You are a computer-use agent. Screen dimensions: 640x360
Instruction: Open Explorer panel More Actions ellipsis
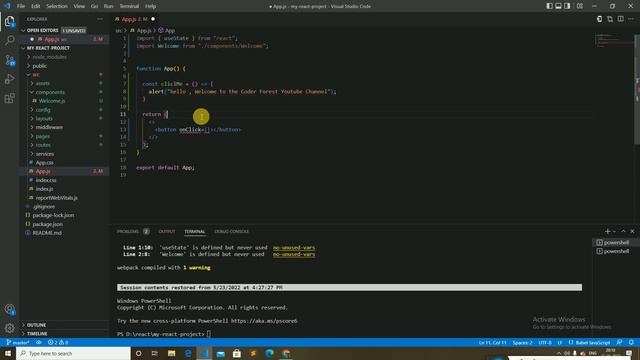(x=100, y=19)
